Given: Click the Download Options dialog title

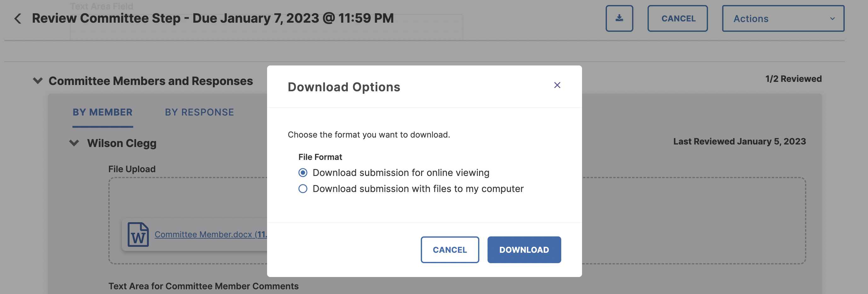Looking at the screenshot, I should [344, 87].
